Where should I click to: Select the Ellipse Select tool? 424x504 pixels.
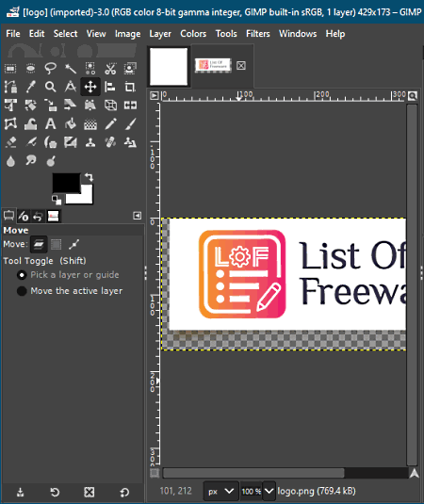tap(30, 69)
